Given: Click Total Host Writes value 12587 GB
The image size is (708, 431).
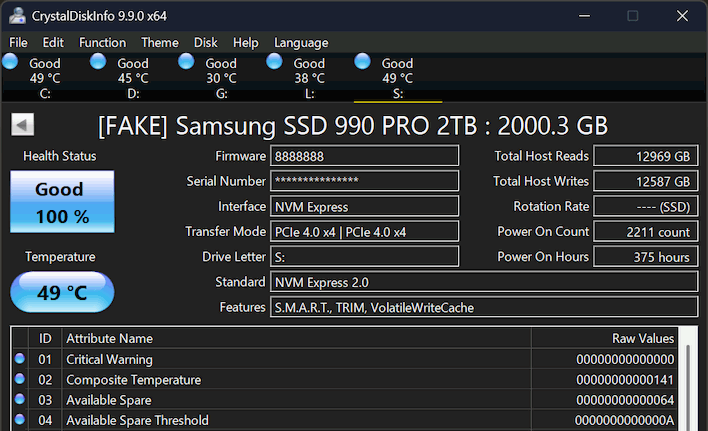Looking at the screenshot, I should tap(646, 181).
